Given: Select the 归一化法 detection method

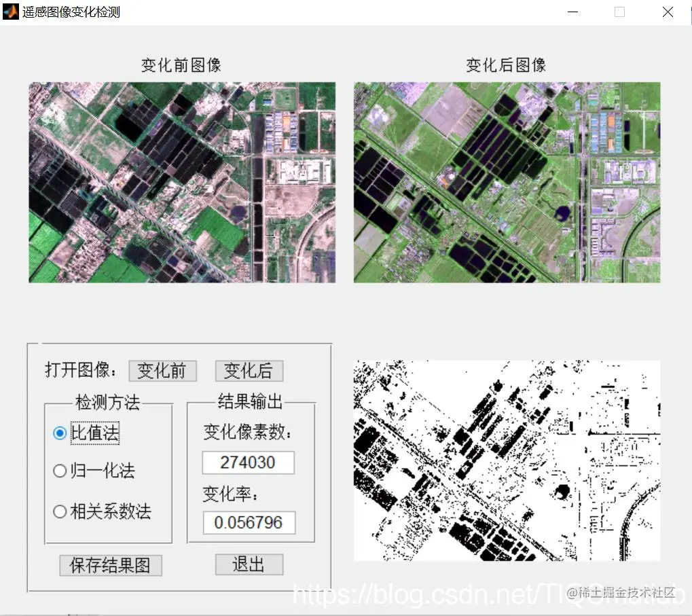Looking at the screenshot, I should click(59, 471).
